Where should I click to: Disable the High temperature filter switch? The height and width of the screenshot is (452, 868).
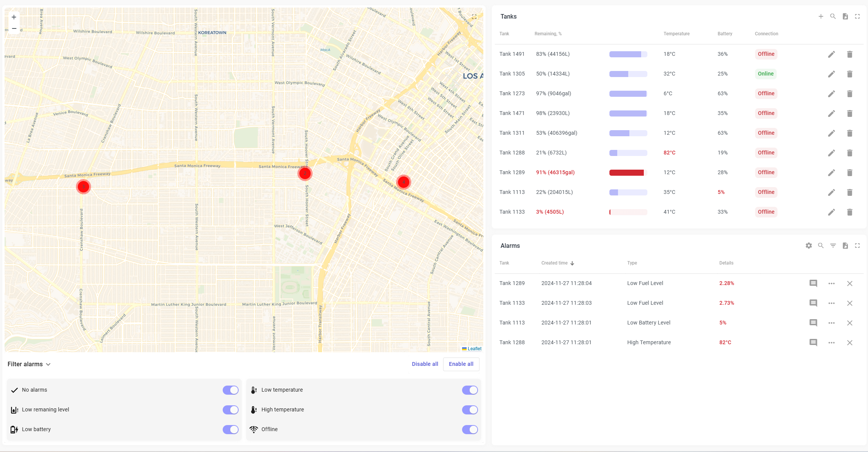point(470,409)
